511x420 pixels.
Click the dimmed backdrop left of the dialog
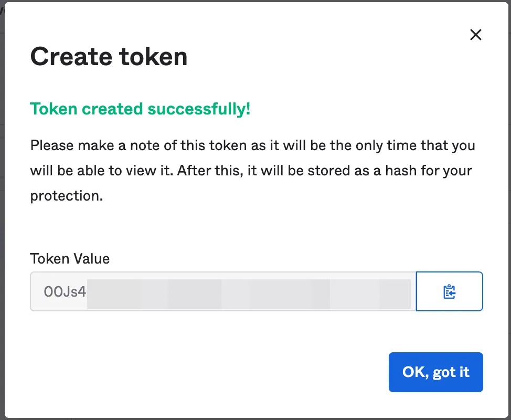(2, 210)
